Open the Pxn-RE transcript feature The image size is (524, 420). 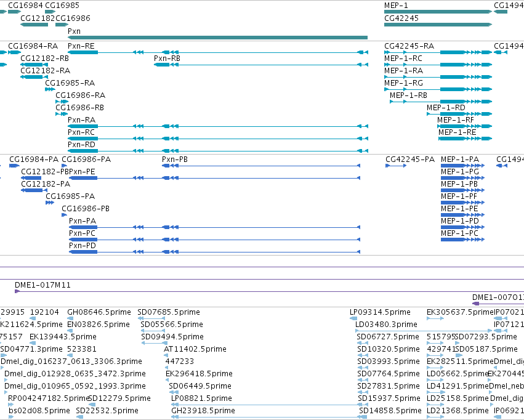(217, 52)
